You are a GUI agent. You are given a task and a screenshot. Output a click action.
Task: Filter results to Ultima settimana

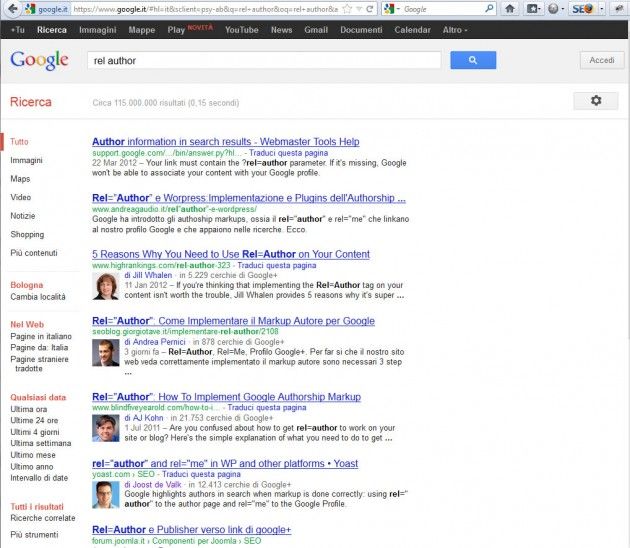[x=41, y=443]
